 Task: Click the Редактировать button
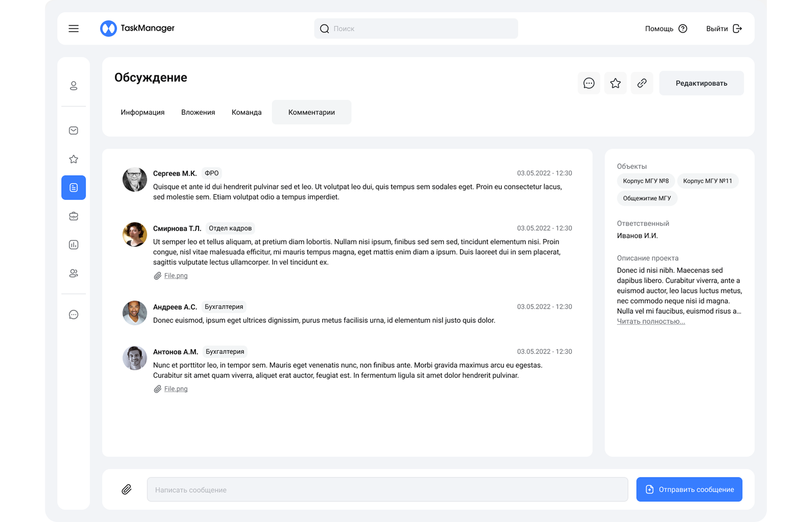pos(701,83)
